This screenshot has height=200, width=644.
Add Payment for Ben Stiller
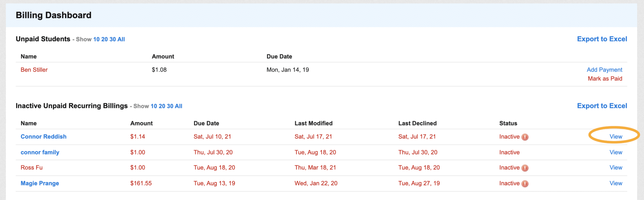click(604, 70)
